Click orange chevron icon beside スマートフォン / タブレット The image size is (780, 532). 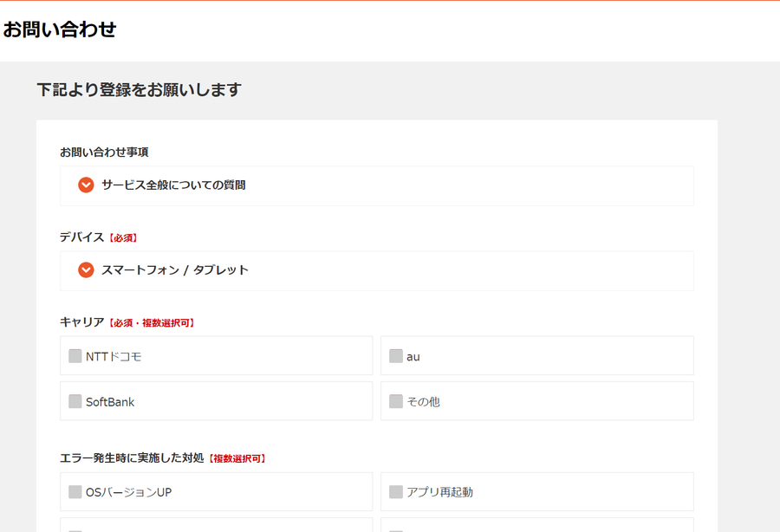coord(86,270)
